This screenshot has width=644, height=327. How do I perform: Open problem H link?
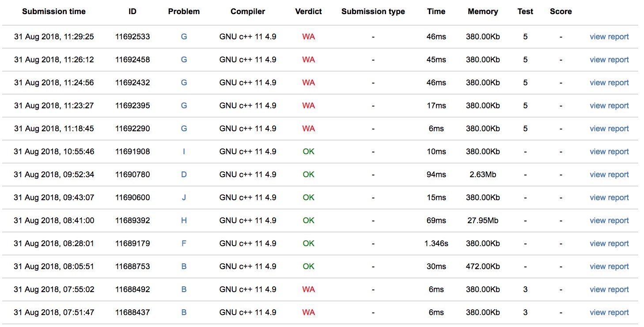[x=184, y=221]
